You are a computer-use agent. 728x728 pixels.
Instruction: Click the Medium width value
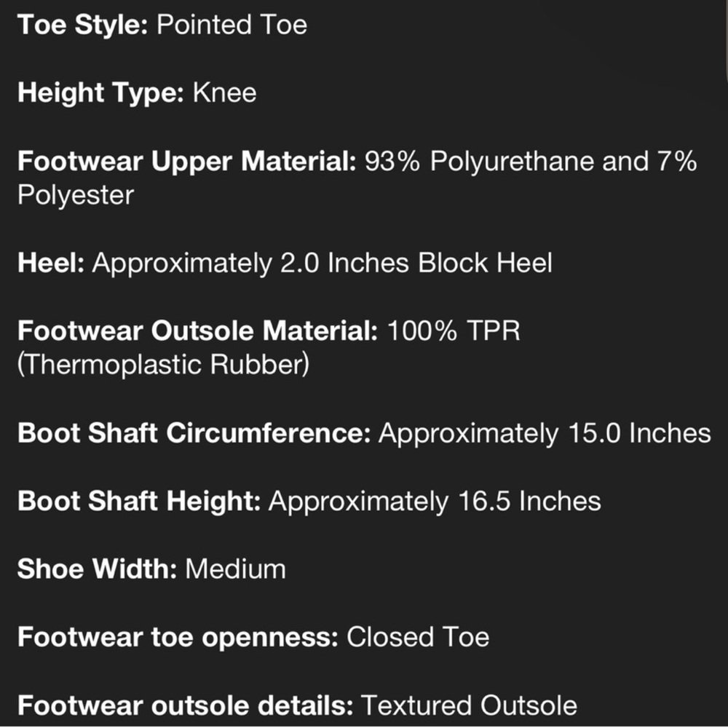pos(235,569)
